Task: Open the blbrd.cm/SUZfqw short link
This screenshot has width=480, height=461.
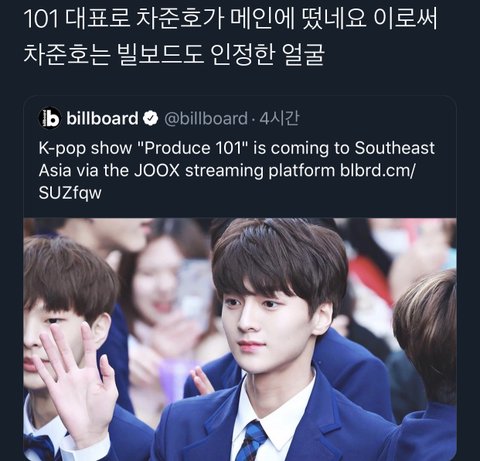Action: [x=227, y=181]
